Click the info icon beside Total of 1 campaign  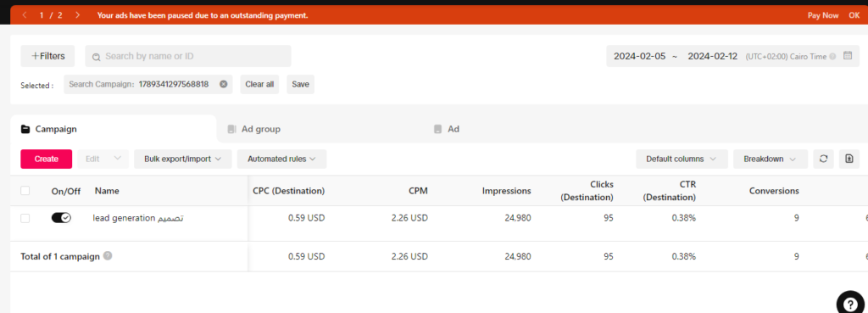[108, 256]
